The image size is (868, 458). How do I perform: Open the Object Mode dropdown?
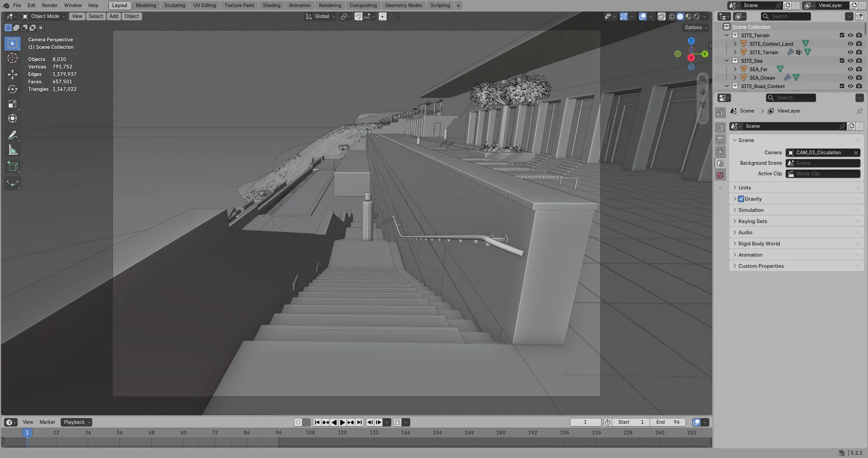pyautogui.click(x=44, y=16)
